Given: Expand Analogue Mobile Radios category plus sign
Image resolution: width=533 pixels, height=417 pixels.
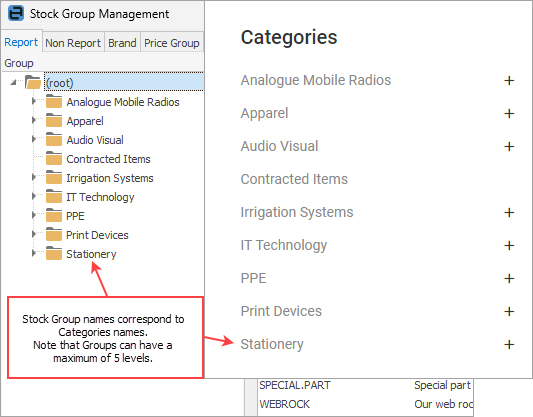Looking at the screenshot, I should (x=509, y=81).
